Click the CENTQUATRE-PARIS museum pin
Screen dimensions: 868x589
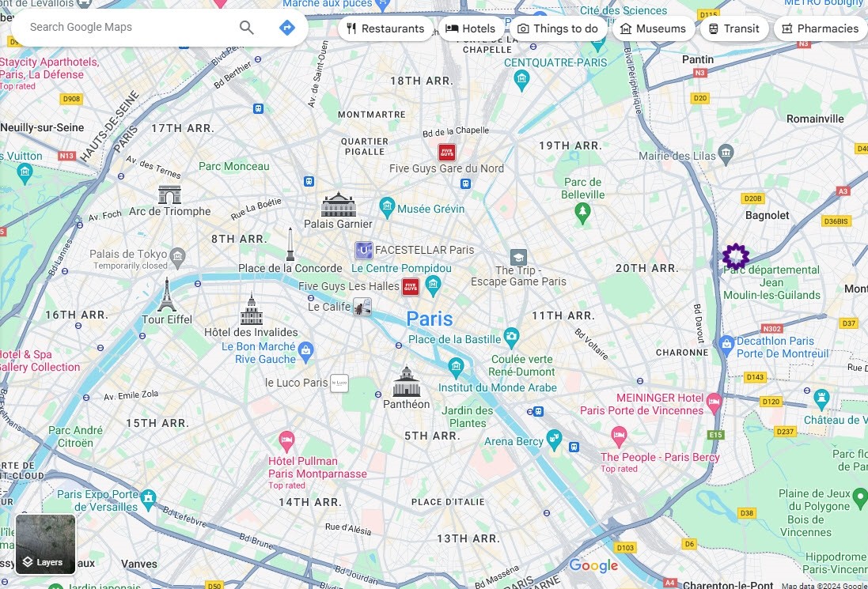pos(521,81)
